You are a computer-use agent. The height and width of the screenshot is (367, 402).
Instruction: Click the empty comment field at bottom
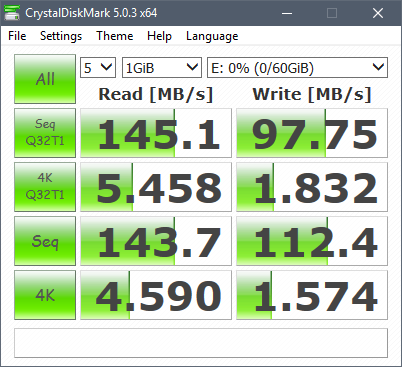[201, 343]
